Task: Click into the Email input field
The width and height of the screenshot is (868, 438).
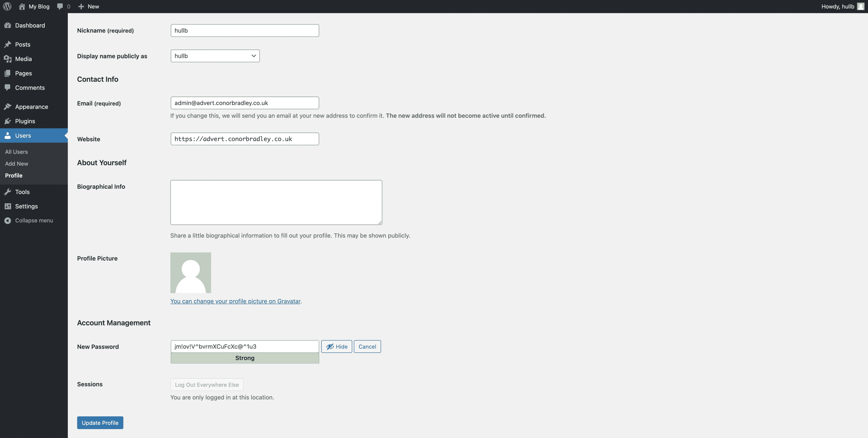Action: (x=245, y=103)
